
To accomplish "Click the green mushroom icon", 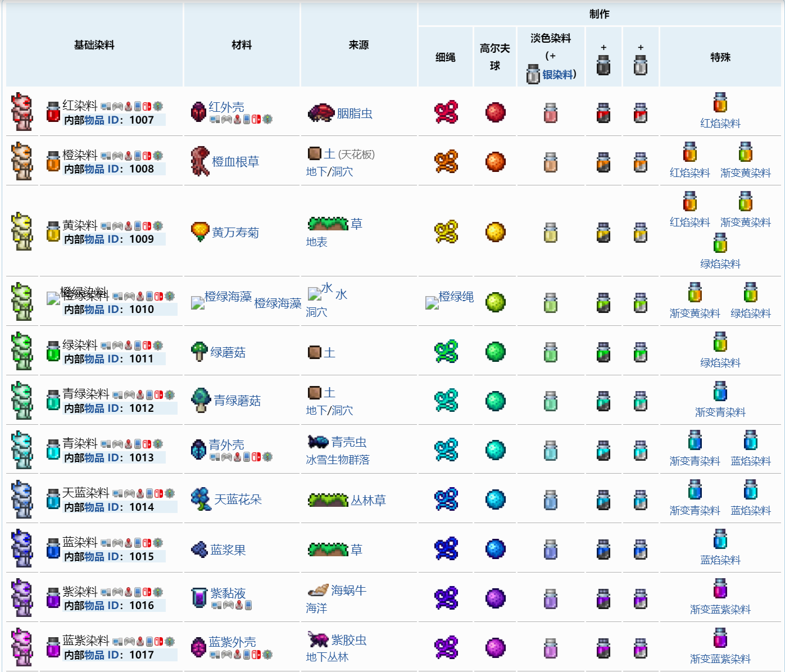I will (x=199, y=352).
